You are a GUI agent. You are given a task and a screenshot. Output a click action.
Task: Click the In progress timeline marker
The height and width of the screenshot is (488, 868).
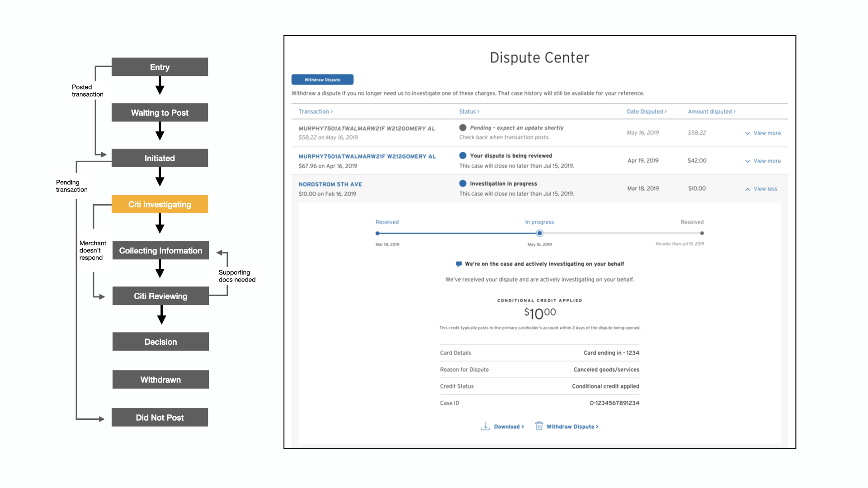pyautogui.click(x=539, y=233)
